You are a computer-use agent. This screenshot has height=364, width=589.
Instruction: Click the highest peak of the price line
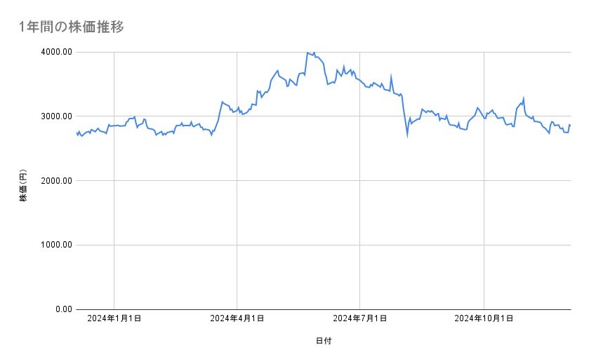click(307, 53)
